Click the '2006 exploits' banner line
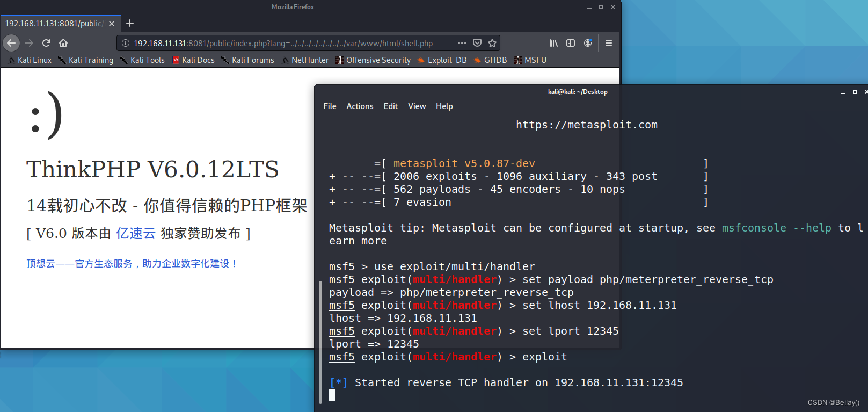Image resolution: width=868 pixels, height=412 pixels. [519, 176]
